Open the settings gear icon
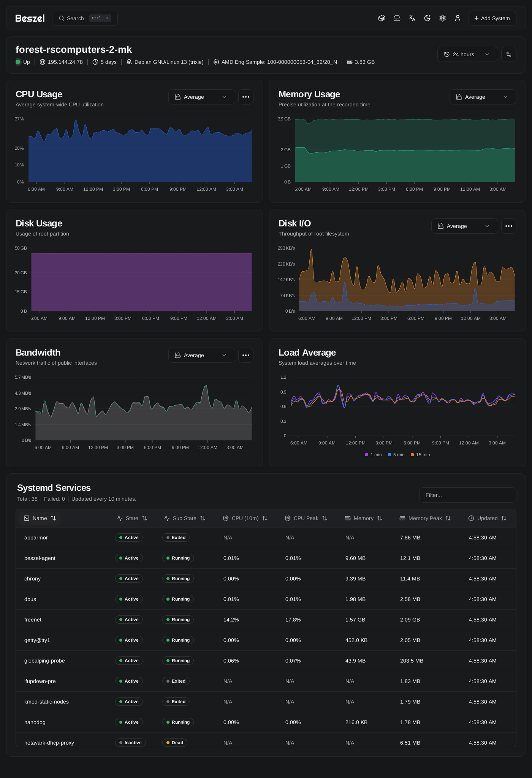 point(443,18)
